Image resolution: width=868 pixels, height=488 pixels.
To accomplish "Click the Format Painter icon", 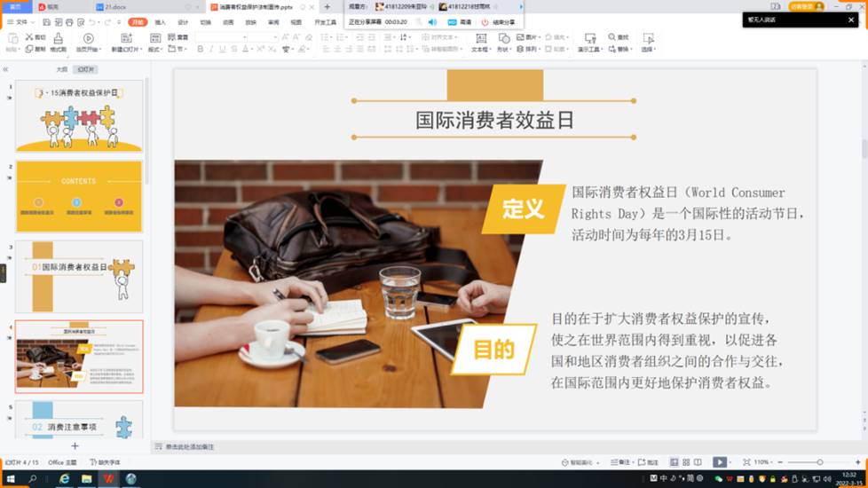I will click(58, 39).
